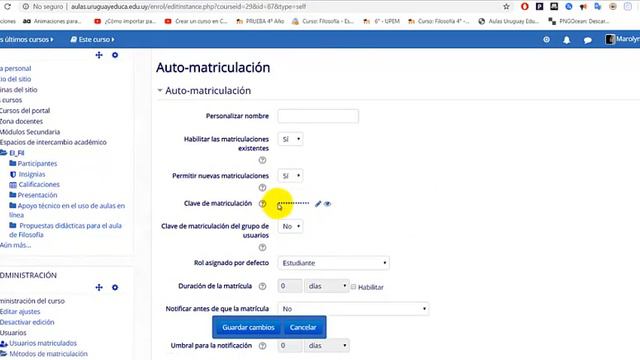Click the Cancelar button
This screenshot has height=360, width=640.
303,327
